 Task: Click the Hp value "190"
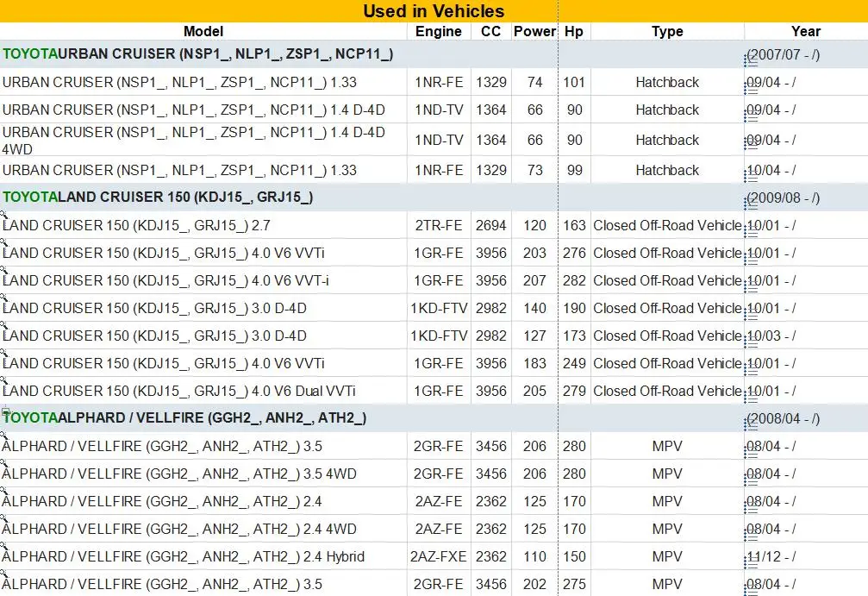click(574, 309)
